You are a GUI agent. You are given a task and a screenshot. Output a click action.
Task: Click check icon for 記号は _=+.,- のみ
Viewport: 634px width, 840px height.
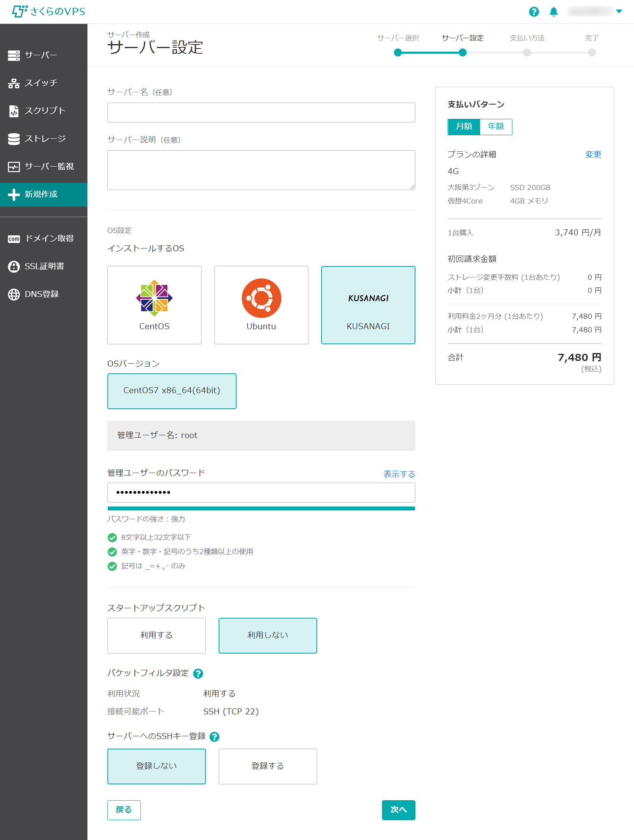[112, 566]
